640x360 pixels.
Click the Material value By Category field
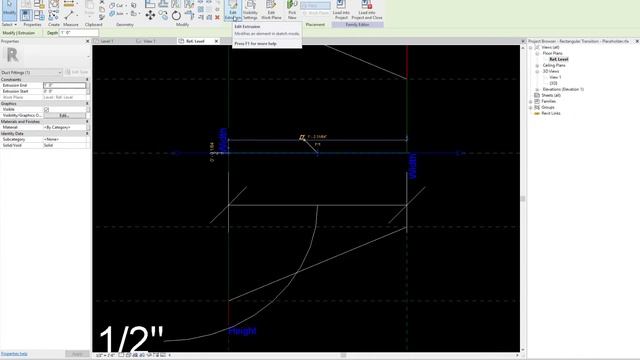64,127
